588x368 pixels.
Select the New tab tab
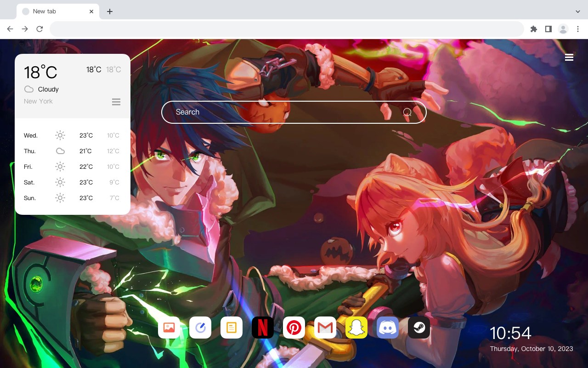[58, 11]
